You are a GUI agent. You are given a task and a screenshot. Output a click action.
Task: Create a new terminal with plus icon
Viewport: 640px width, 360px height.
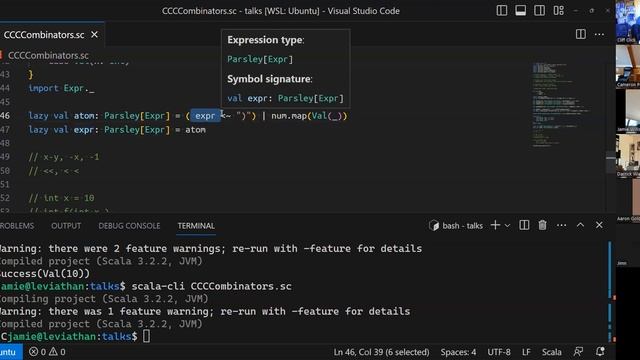pos(495,225)
